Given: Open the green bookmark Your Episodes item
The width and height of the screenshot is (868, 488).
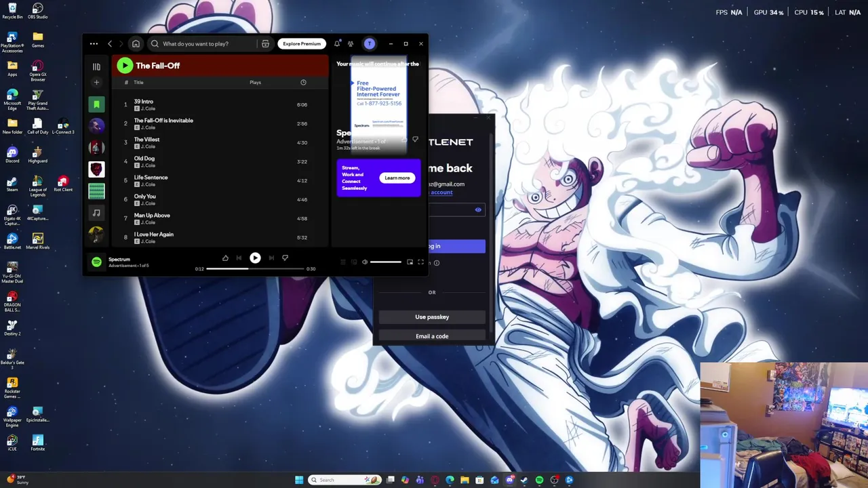Looking at the screenshot, I should tap(96, 104).
